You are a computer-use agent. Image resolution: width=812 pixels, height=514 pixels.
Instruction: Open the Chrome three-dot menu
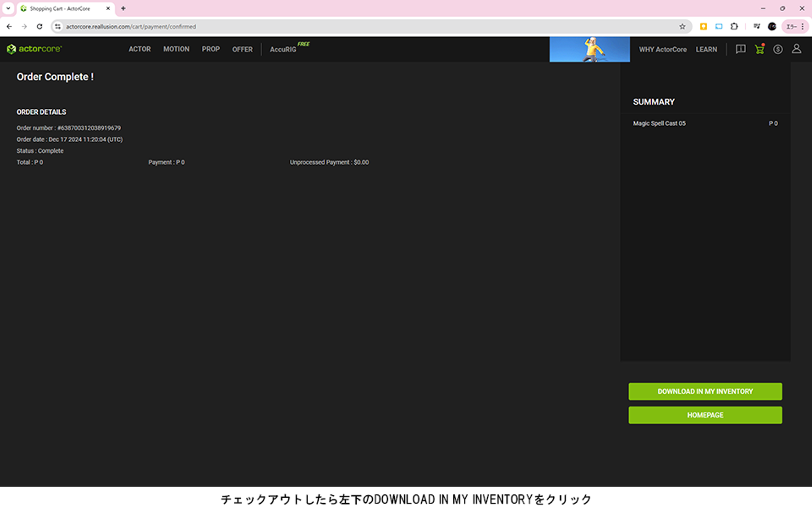pos(802,26)
